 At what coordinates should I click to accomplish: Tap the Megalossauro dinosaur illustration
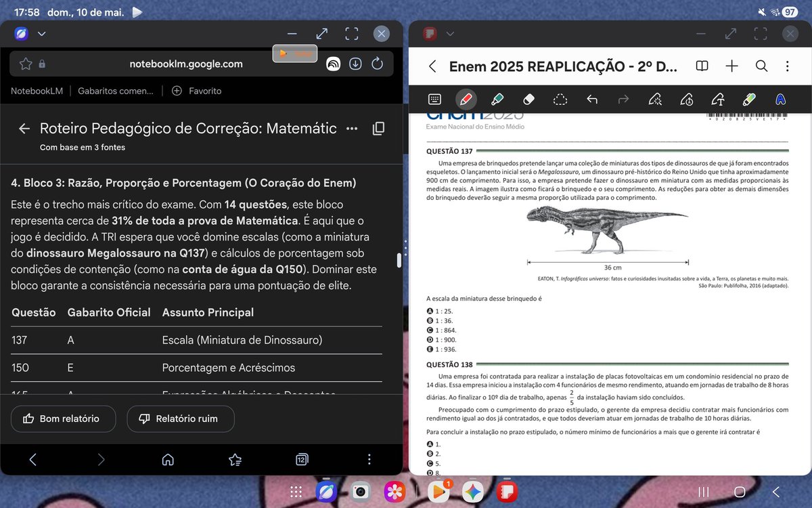608,229
